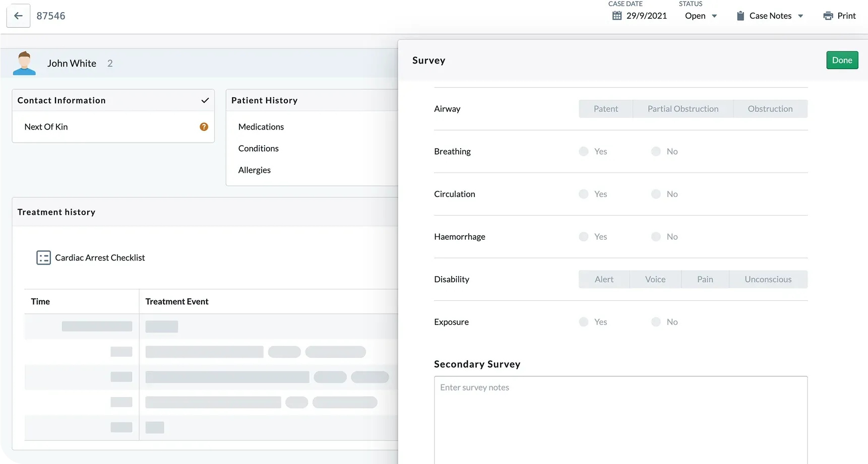
Task: Select No for Circulation
Action: pyautogui.click(x=656, y=194)
